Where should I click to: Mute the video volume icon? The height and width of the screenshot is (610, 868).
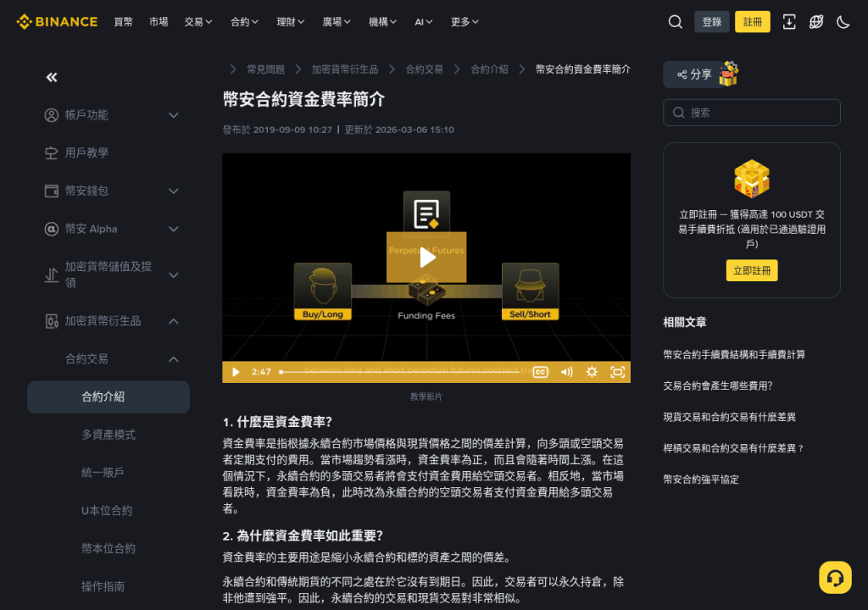(x=566, y=372)
